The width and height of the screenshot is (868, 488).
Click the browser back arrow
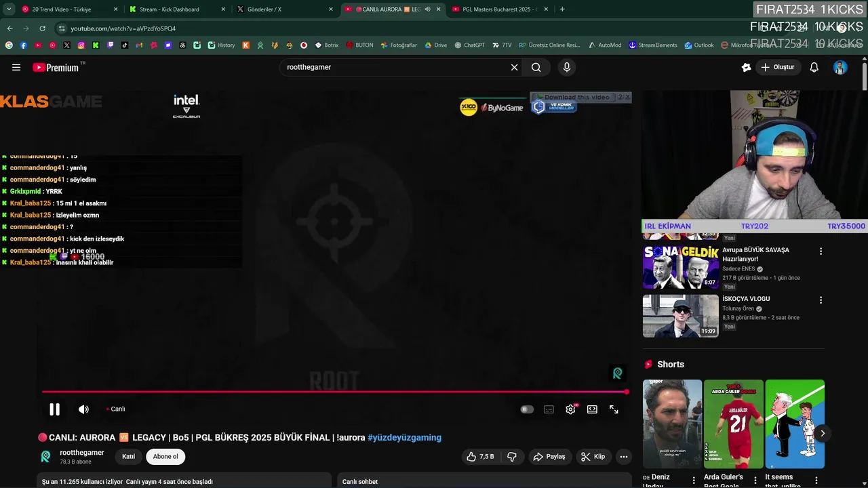[9, 28]
